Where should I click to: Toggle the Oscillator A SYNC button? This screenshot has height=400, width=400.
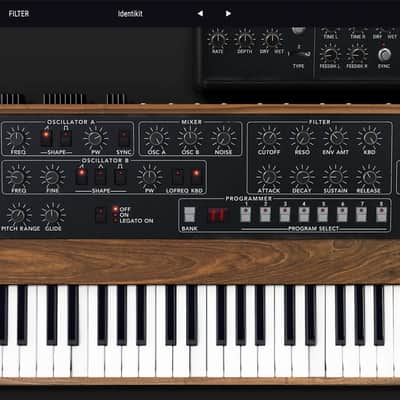[x=124, y=138]
